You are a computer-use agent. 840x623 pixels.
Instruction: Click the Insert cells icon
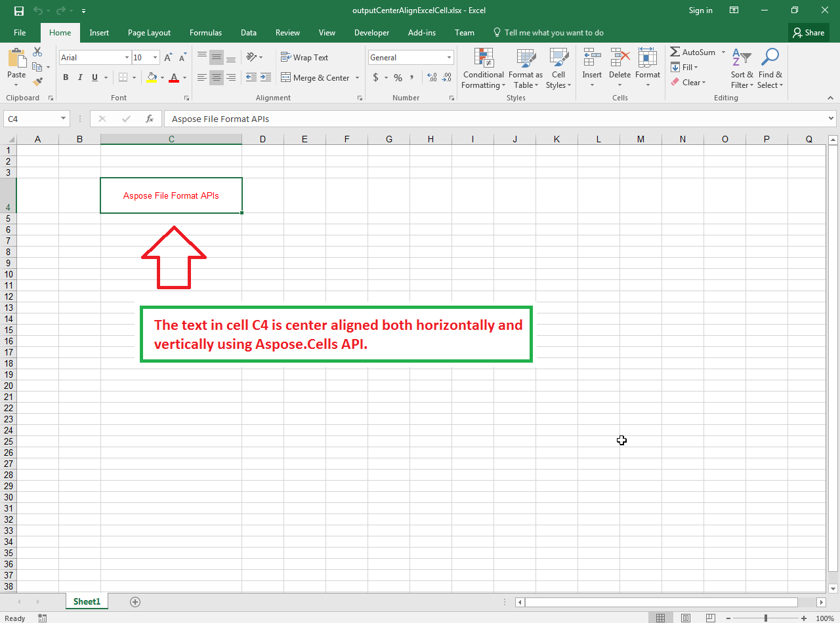coord(592,58)
